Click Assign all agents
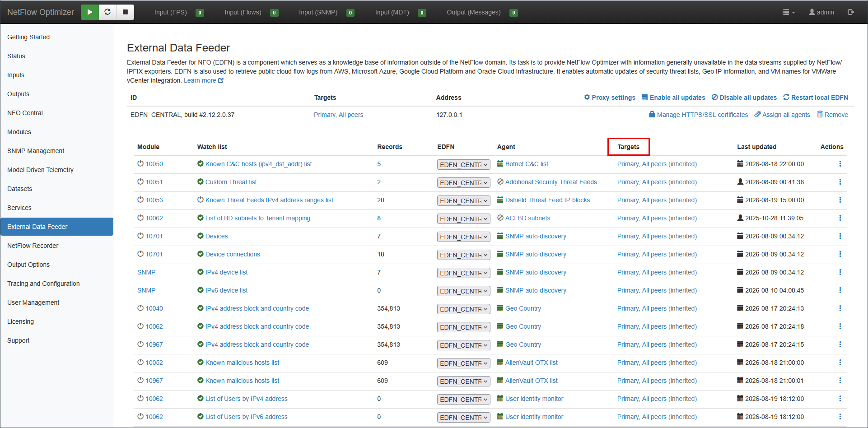This screenshot has width=868, height=428. (782, 115)
